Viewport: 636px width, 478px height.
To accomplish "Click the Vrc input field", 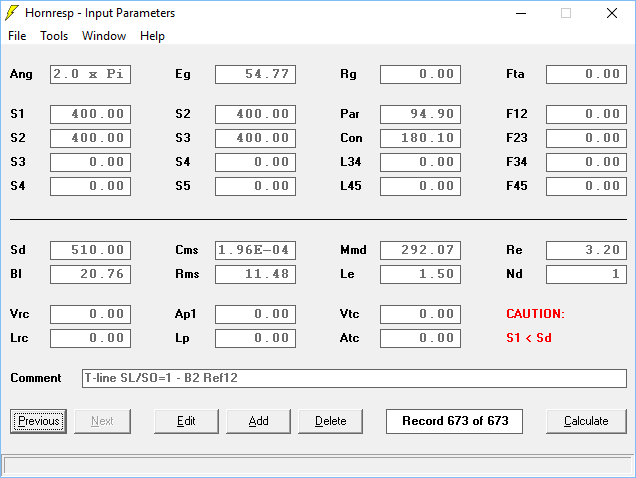I will pyautogui.click(x=90, y=314).
